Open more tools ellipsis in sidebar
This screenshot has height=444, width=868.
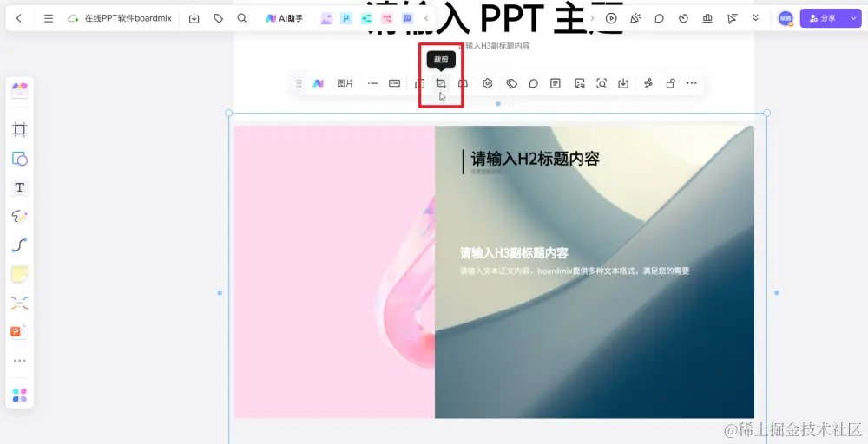[x=20, y=361]
